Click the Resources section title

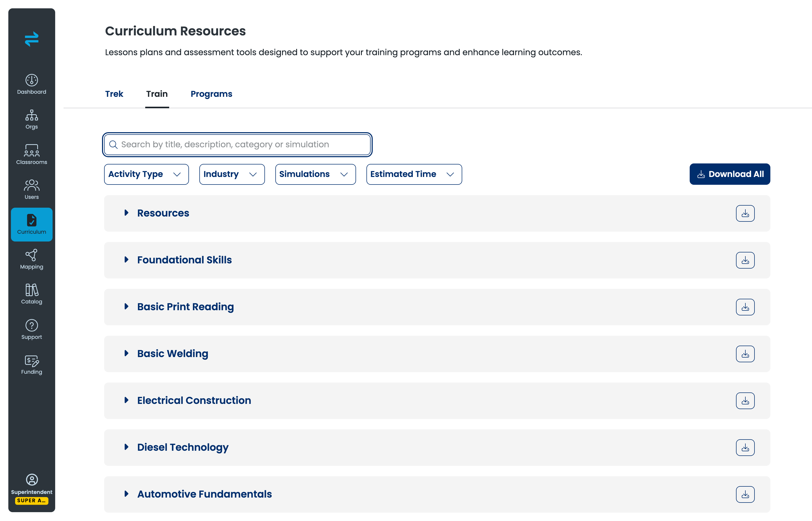pos(163,213)
